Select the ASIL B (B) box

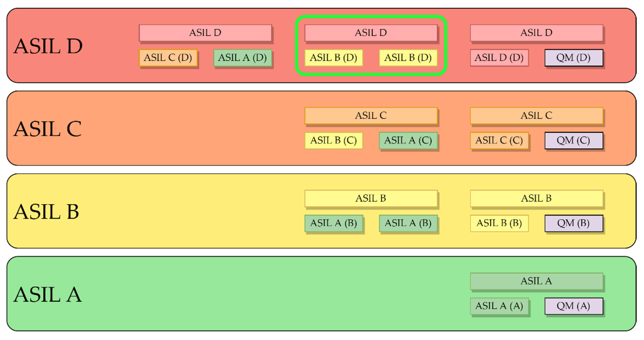point(499,223)
